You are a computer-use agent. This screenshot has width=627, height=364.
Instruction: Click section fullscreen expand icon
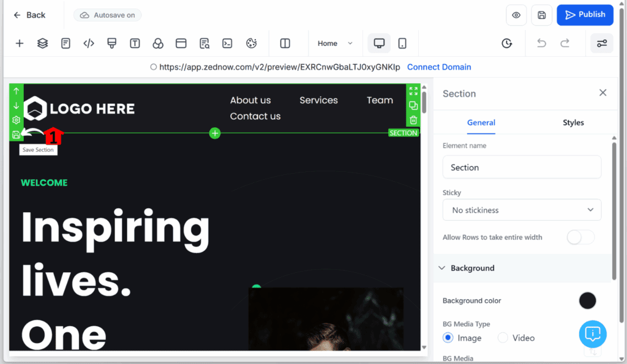coord(413,91)
